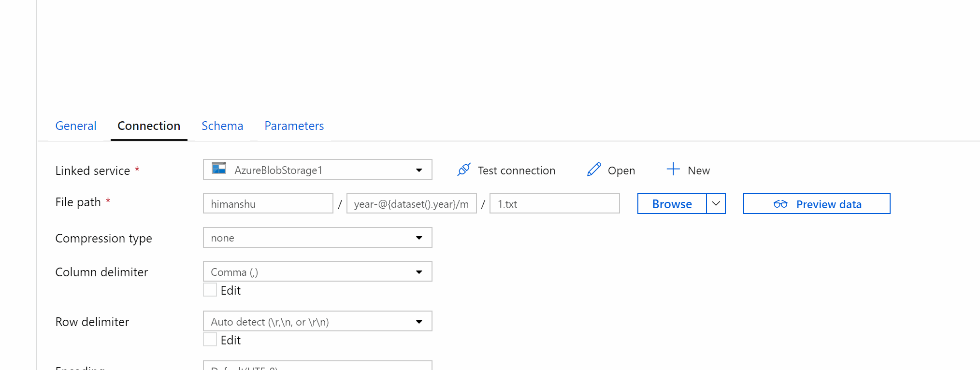Screen dimensions: 980x370
Task: Switch to the General tab
Action: (76, 126)
